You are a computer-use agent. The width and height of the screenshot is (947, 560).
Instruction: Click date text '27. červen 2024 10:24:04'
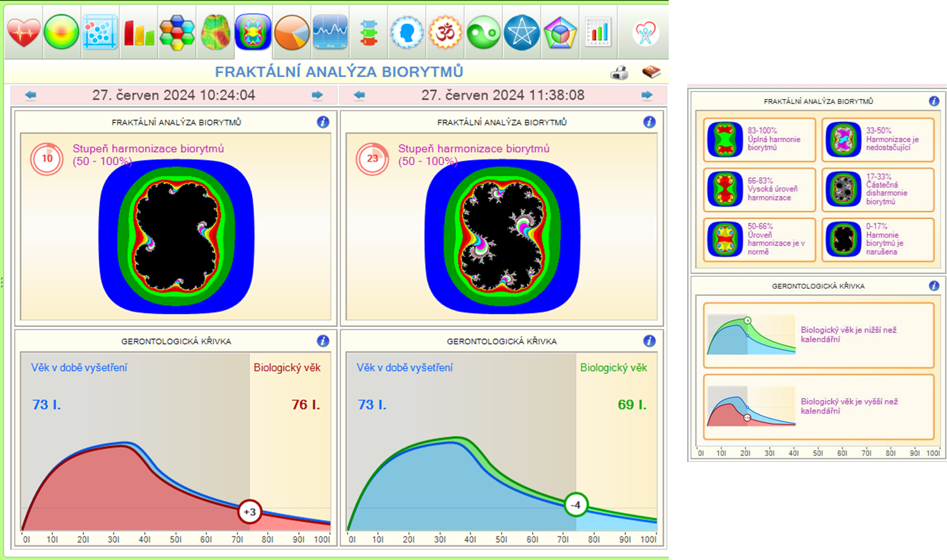click(x=174, y=95)
